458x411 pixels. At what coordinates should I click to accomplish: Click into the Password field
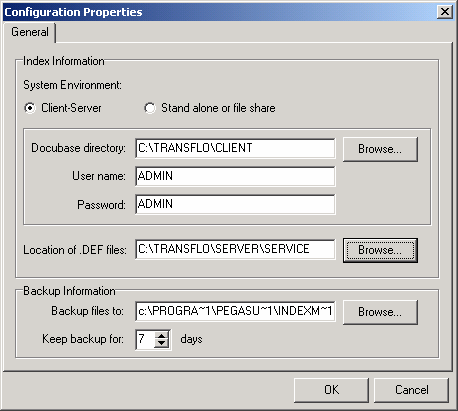pos(235,204)
